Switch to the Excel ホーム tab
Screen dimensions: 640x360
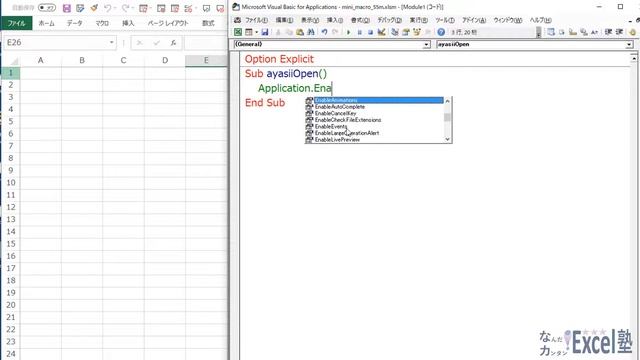tap(47, 23)
